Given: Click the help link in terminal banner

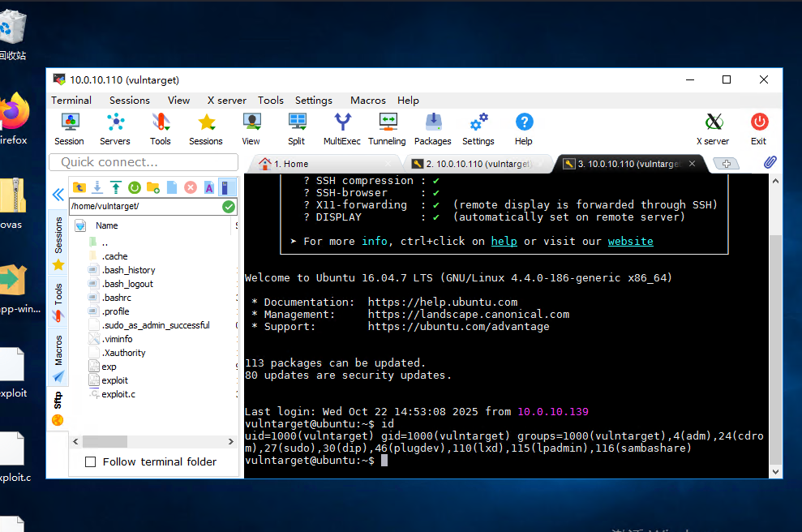Looking at the screenshot, I should point(504,242).
